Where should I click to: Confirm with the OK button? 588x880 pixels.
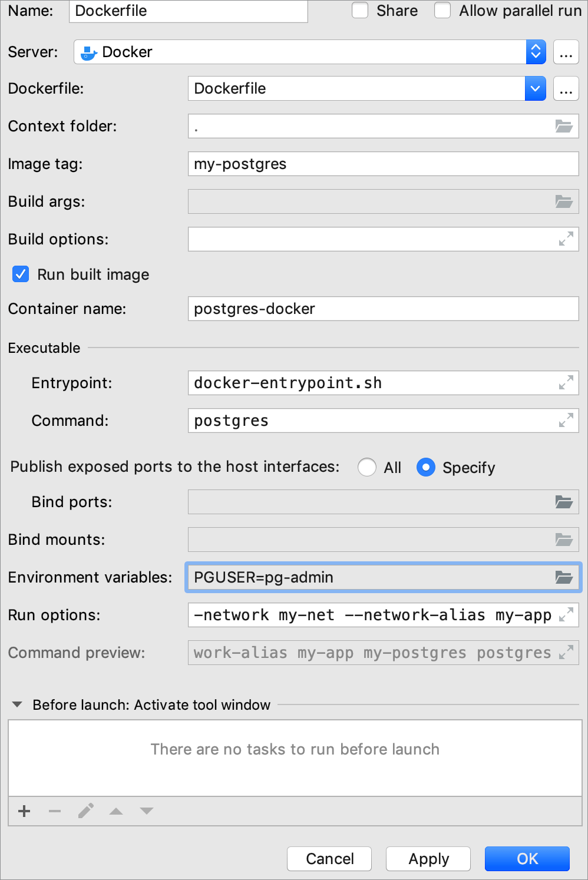[x=527, y=859]
